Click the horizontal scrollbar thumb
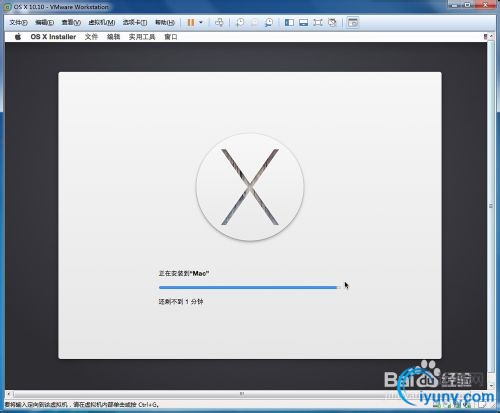 coord(242,394)
